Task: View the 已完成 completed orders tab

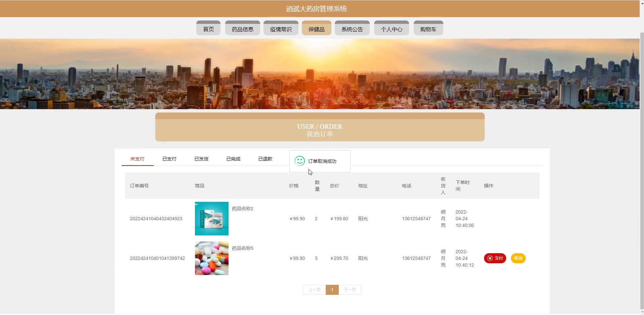Action: coord(233,159)
